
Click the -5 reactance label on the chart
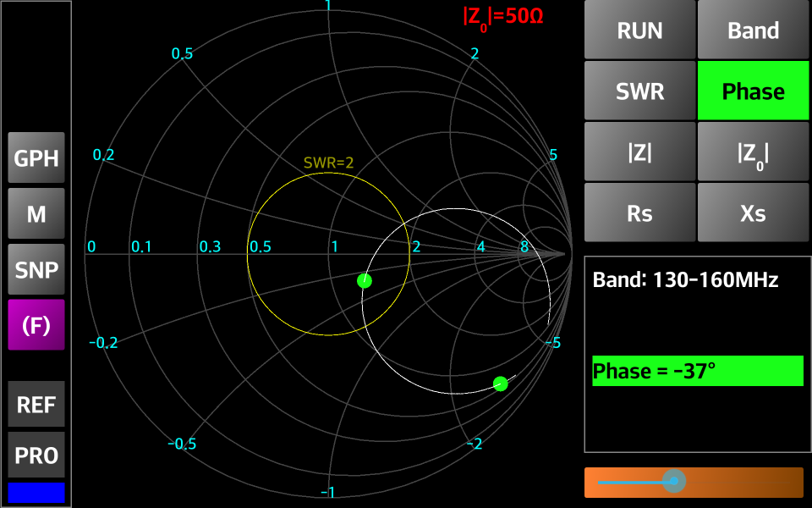(553, 343)
